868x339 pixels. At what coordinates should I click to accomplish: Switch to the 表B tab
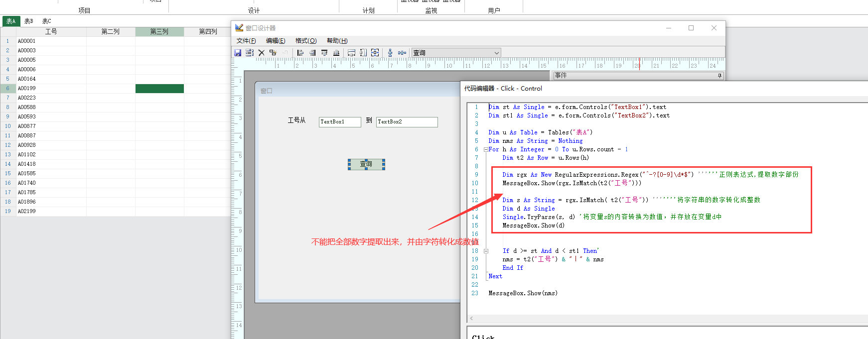[x=29, y=21]
